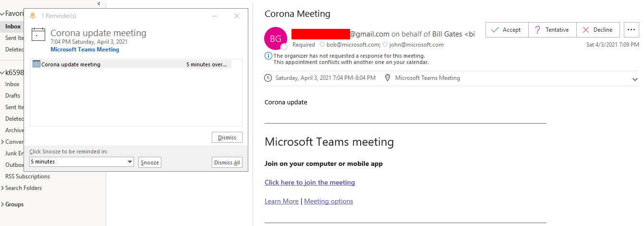Click the 'Click here to join the meeting' link
This screenshot has width=644, height=226.
pos(310,183)
